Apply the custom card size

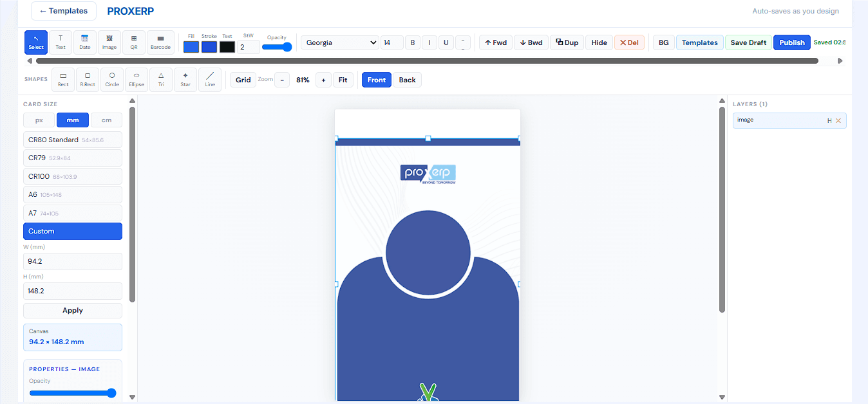coord(73,310)
